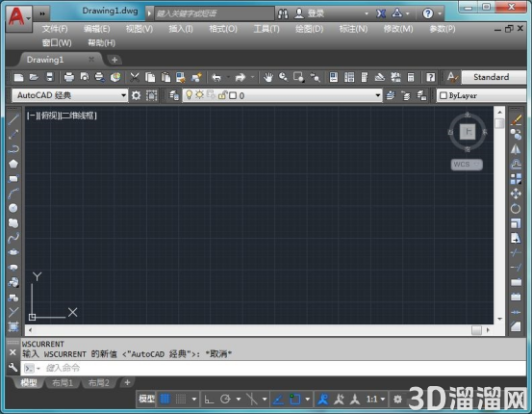This screenshot has width=532, height=414.
Task: Click the WCS coordinate system button
Action: [x=467, y=165]
